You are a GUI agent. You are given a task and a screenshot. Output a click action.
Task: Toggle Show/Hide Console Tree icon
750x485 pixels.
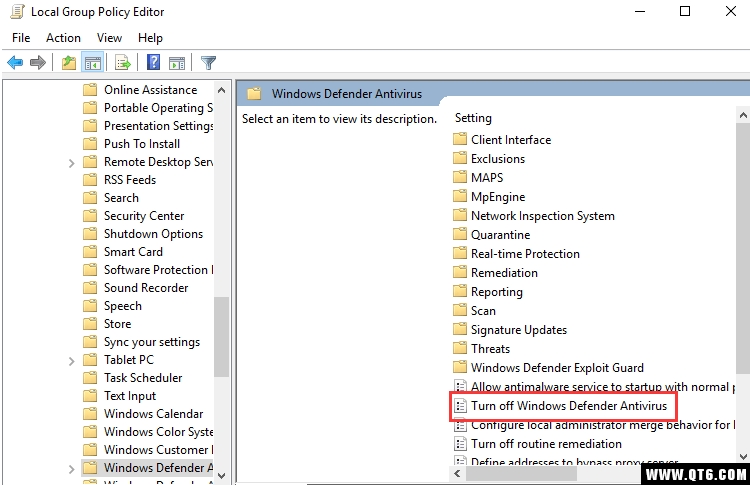[x=93, y=63]
